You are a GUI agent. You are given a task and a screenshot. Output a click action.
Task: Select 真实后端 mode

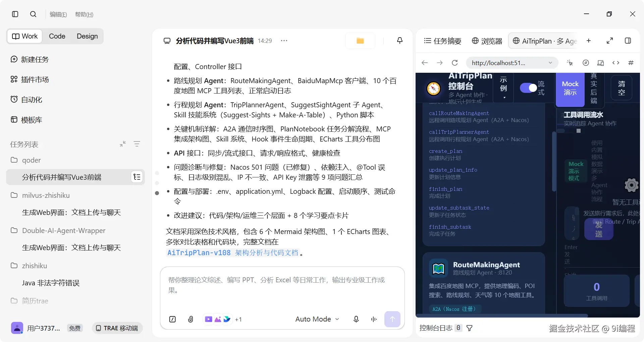click(x=594, y=89)
